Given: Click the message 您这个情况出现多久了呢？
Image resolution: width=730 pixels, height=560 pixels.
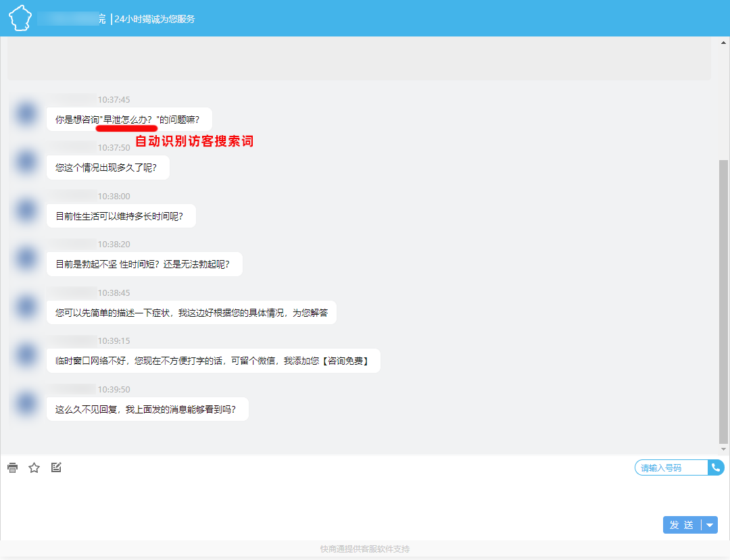Looking at the screenshot, I should pyautogui.click(x=107, y=168).
